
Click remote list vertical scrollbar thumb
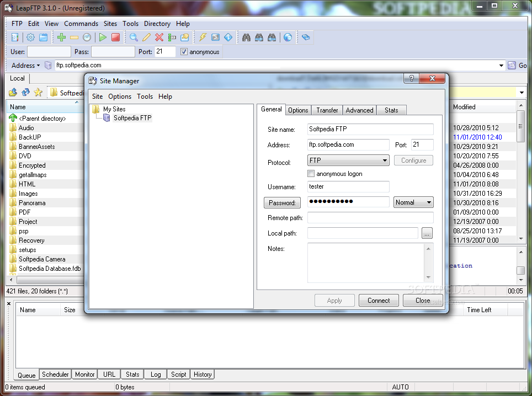(x=520, y=126)
